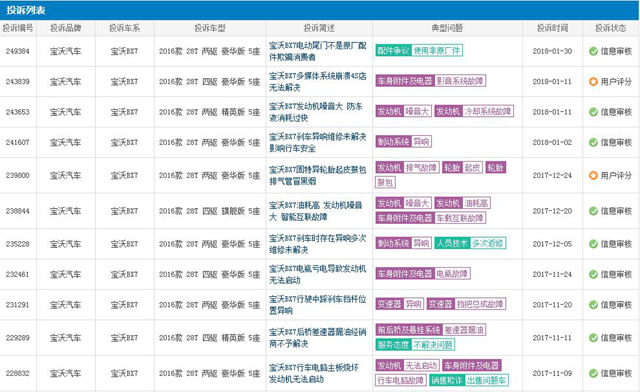
Task: Open complaint about 电动尾门不是原厂配件
Action: click(x=318, y=51)
